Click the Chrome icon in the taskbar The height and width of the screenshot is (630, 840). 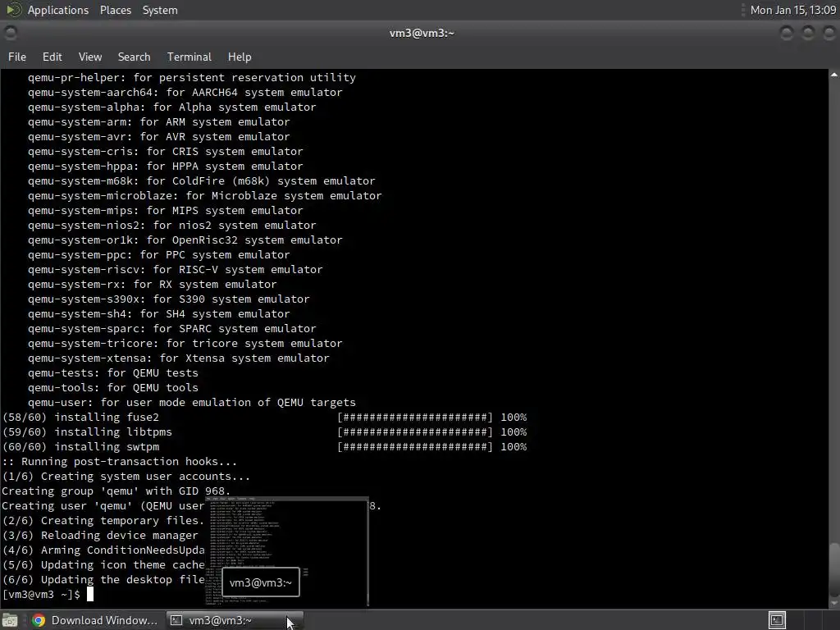pyautogui.click(x=39, y=620)
